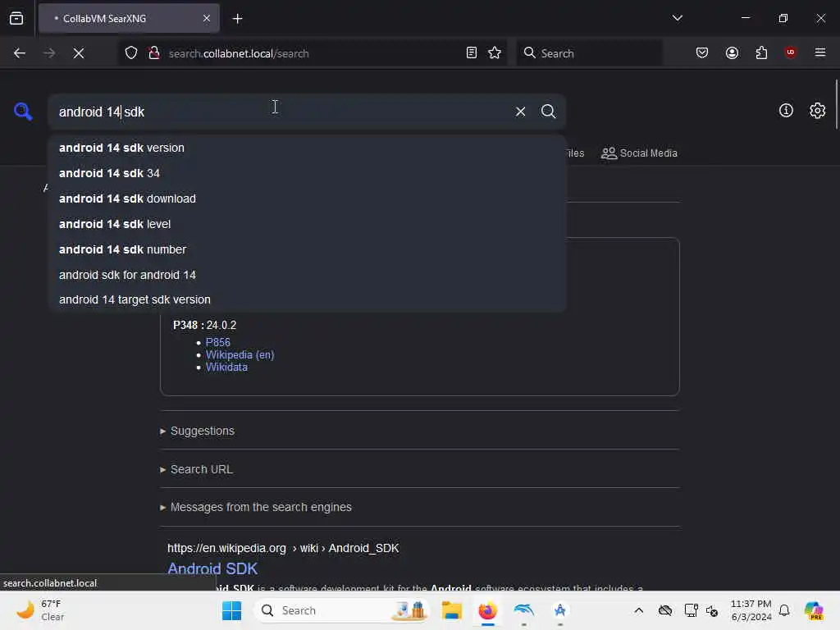View site security lock info
The width and height of the screenshot is (840, 630).
[153, 53]
